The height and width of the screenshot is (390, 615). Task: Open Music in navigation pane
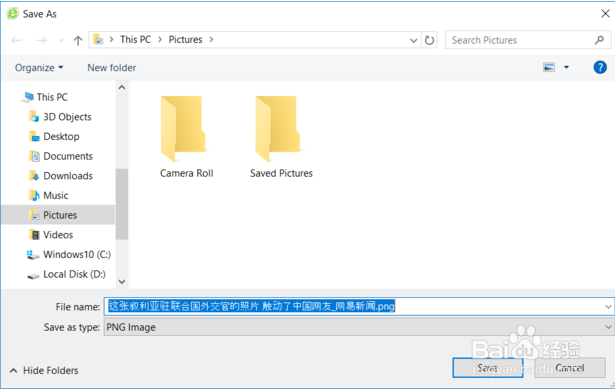click(56, 195)
